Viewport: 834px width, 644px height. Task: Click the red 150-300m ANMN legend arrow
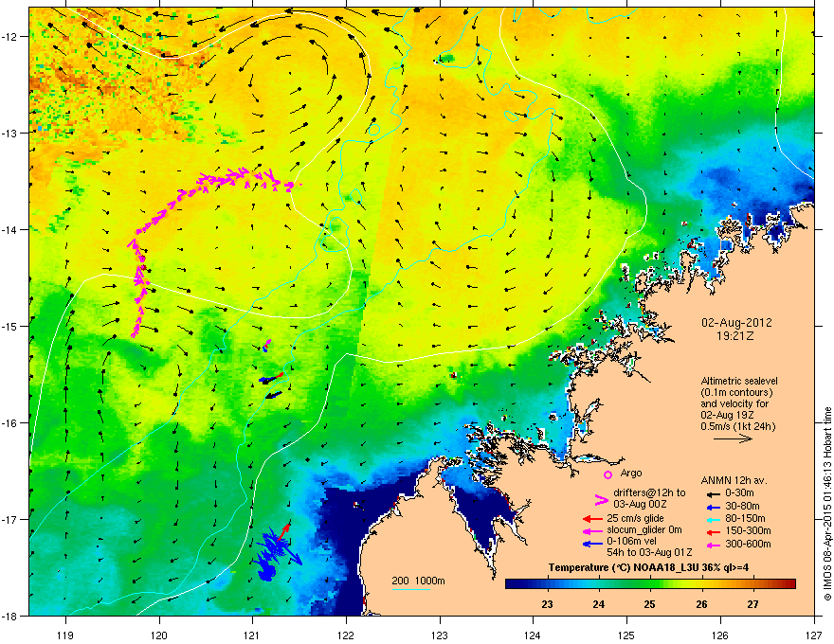tap(712, 532)
